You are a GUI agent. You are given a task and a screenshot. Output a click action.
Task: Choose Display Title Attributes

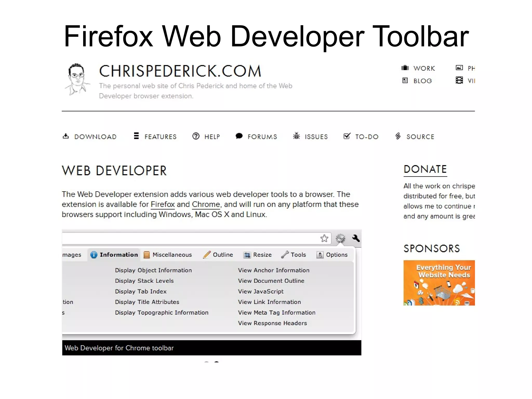[x=147, y=302]
